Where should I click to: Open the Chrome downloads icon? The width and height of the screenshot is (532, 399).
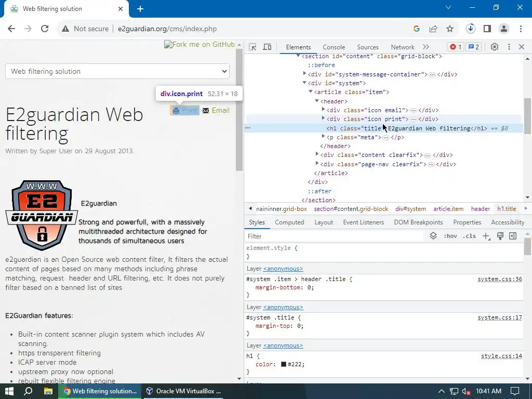point(471,29)
